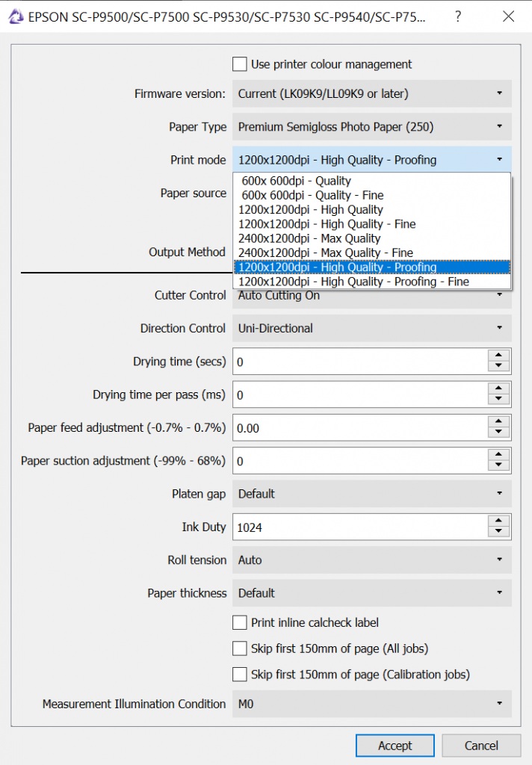Open the Paper Type dropdown
This screenshot has height=765, width=532.
[372, 127]
